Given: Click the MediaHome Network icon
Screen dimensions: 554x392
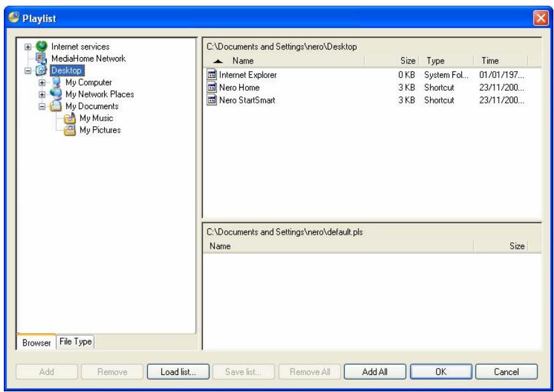Looking at the screenshot, I should pyautogui.click(x=41, y=58).
